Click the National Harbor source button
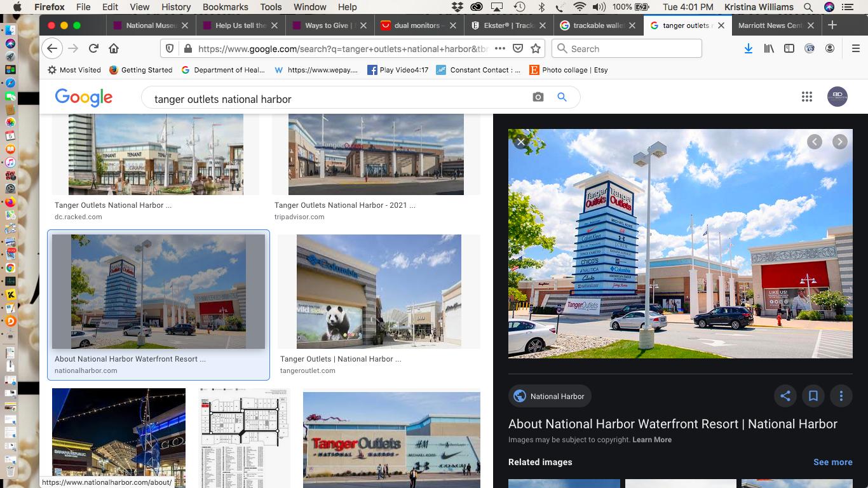This screenshot has height=488, width=868. [x=550, y=396]
